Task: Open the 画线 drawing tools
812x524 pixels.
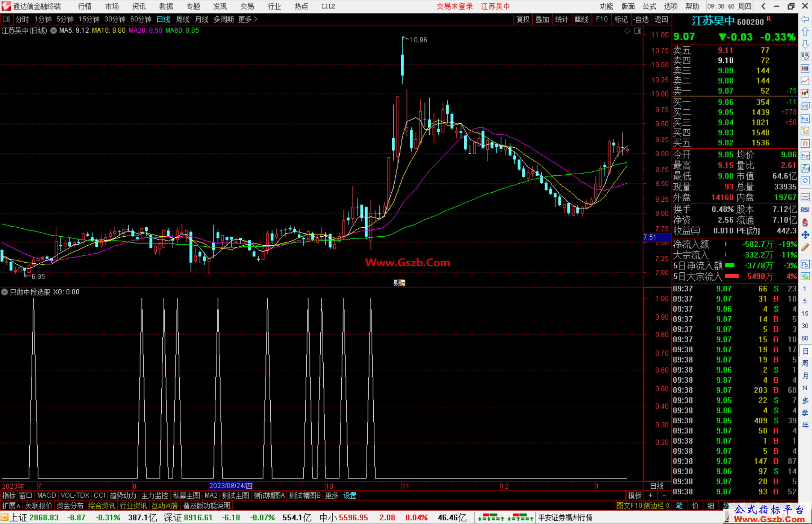Action: click(x=582, y=19)
